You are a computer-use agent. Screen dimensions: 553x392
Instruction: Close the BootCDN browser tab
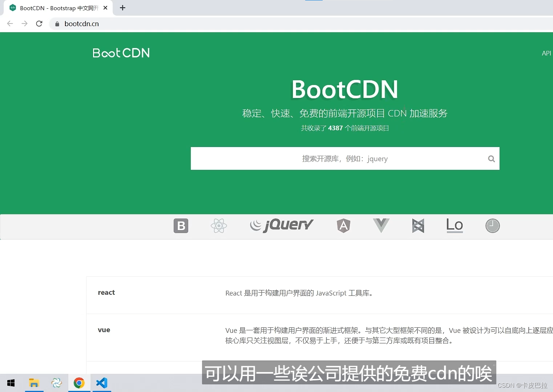pos(105,8)
